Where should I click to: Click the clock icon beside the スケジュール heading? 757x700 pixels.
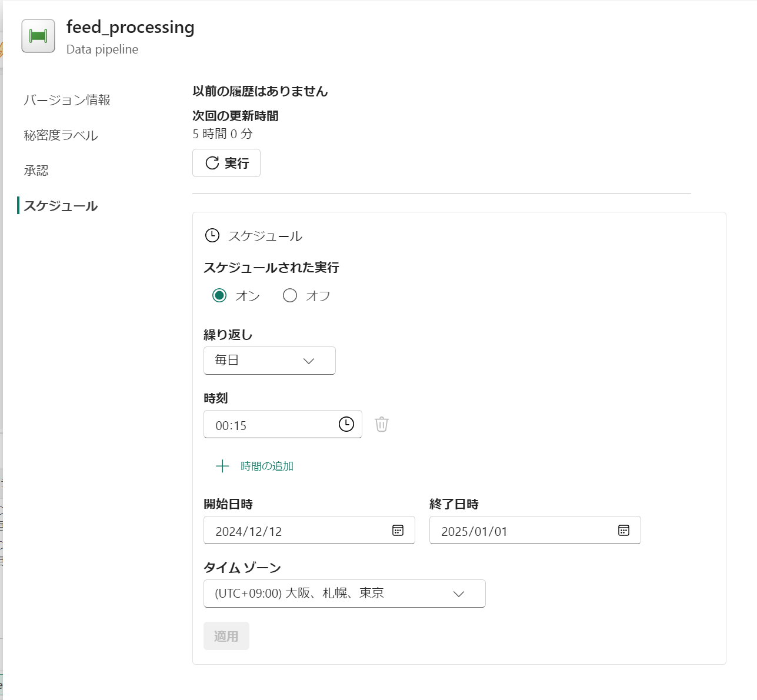tap(212, 236)
